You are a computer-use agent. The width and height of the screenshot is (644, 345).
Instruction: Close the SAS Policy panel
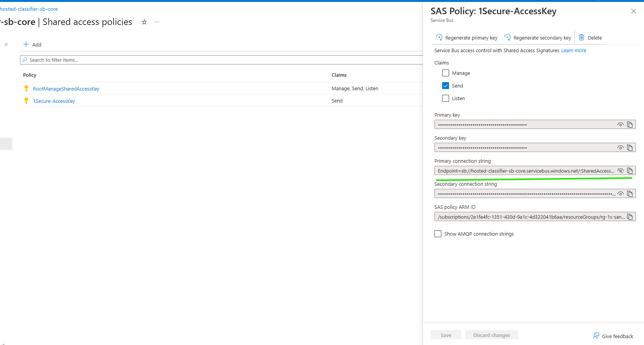pyautogui.click(x=633, y=11)
